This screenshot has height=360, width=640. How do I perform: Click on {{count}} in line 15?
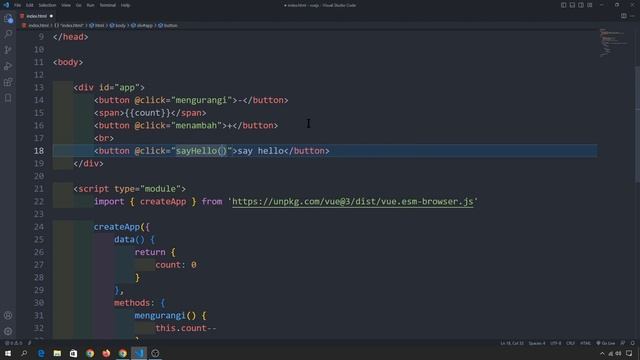(147, 113)
